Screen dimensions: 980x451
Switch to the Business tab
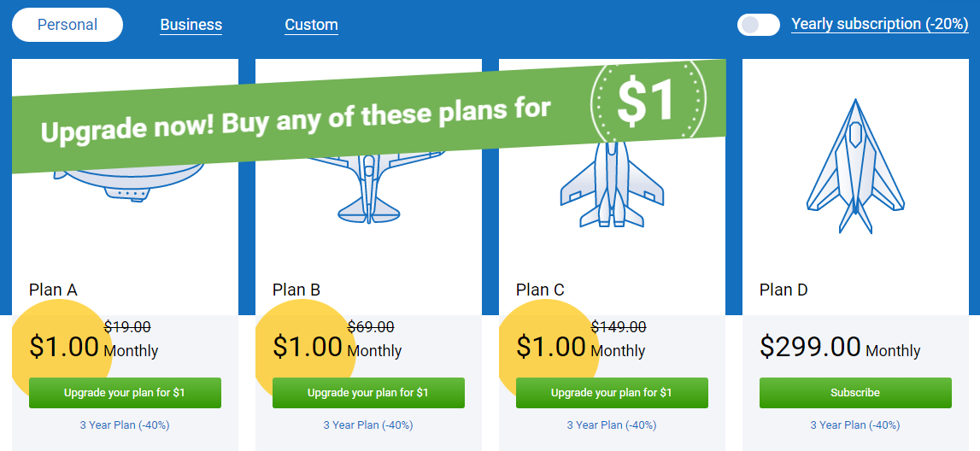[191, 25]
